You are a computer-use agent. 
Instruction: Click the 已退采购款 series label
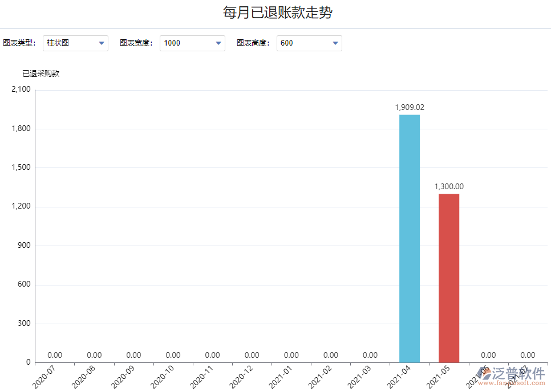[x=40, y=73]
